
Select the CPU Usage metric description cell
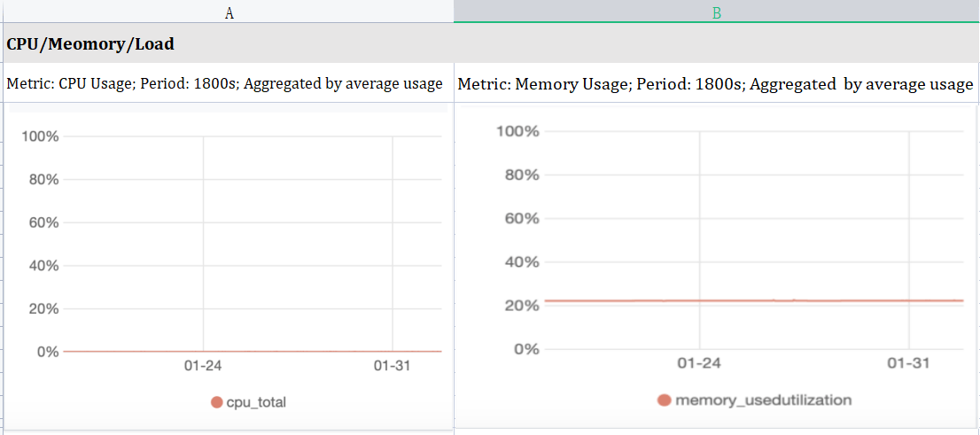(x=224, y=84)
